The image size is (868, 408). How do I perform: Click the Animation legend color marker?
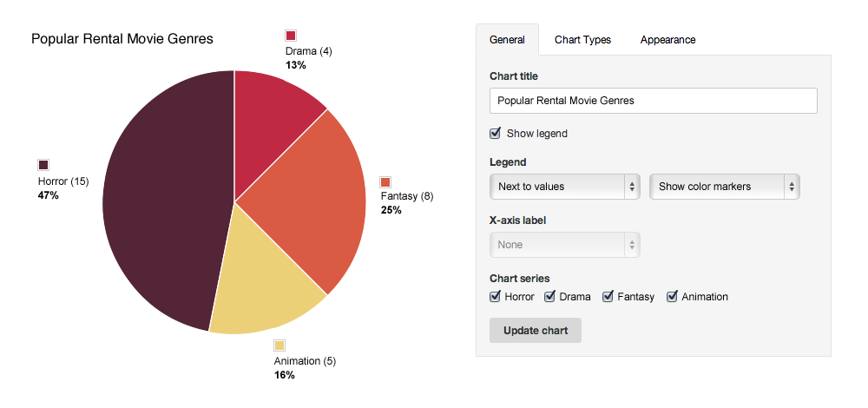pos(279,345)
